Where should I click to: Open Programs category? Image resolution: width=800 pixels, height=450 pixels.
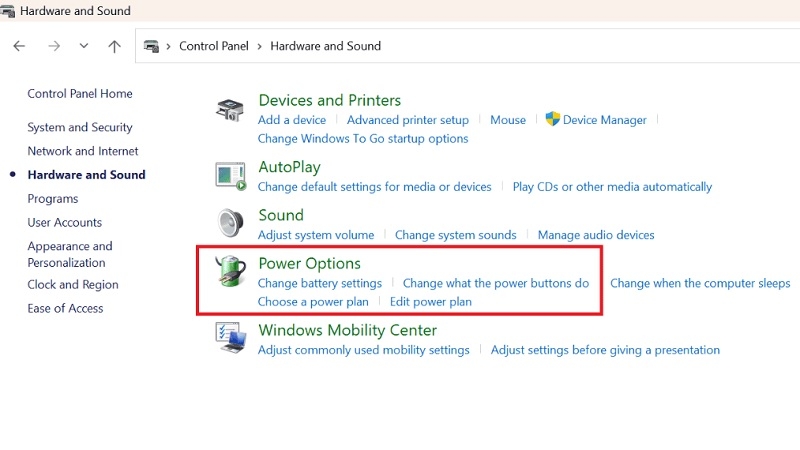(x=53, y=198)
